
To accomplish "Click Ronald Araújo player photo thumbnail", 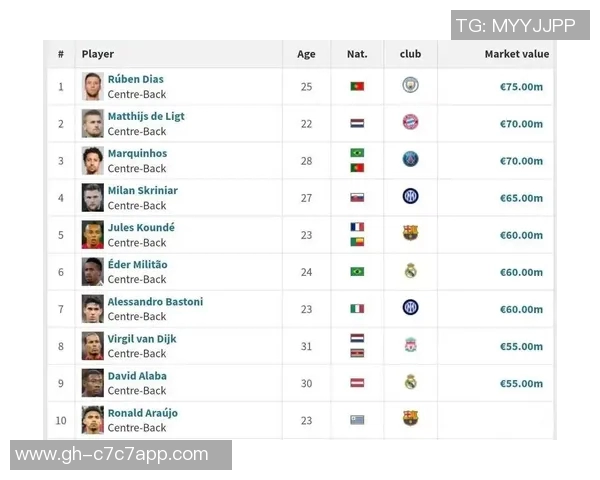I will coord(93,420).
